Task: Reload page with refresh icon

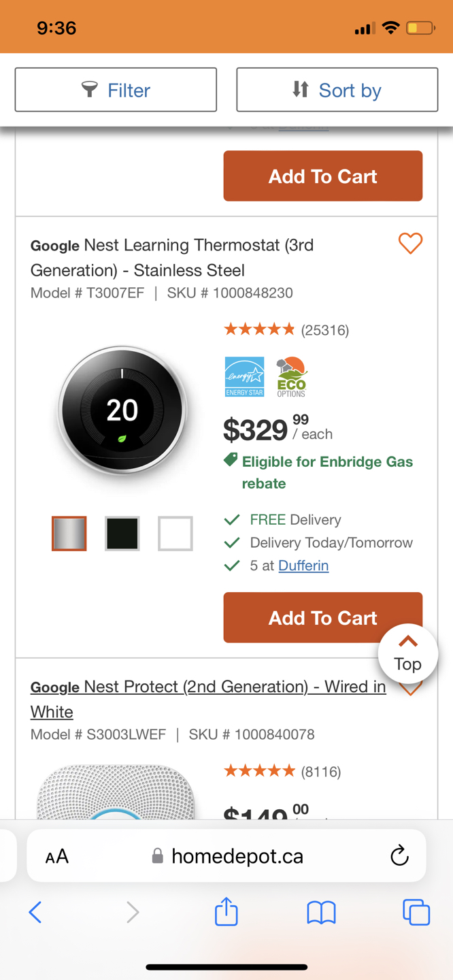Action: pos(399,855)
